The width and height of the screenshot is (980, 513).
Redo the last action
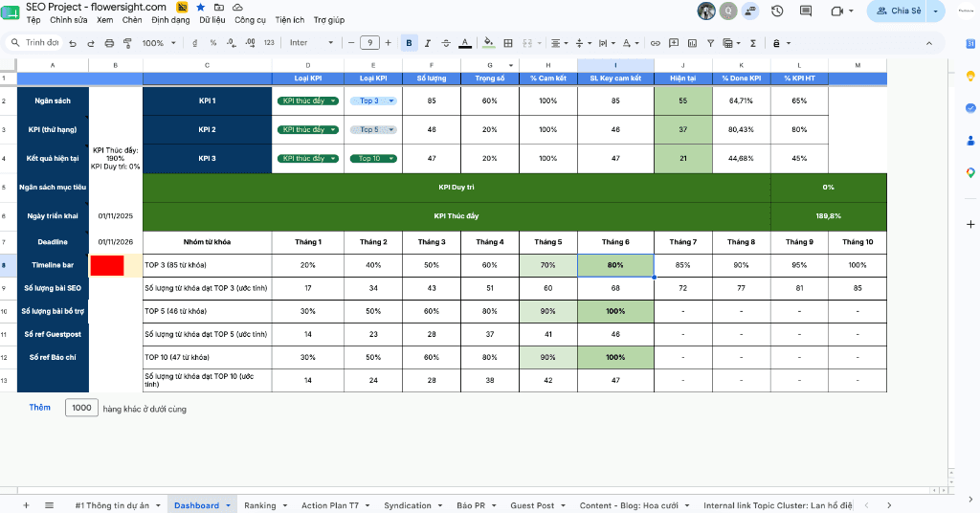click(91, 43)
